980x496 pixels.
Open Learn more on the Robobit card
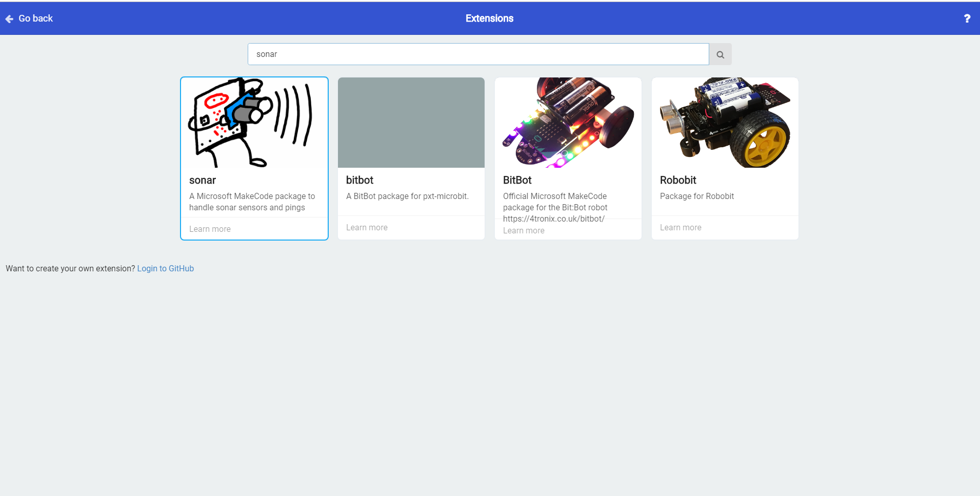click(x=681, y=228)
